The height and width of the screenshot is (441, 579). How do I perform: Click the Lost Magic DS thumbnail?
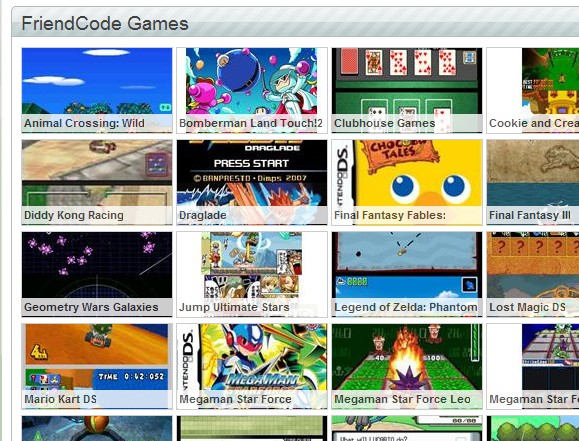click(x=533, y=274)
